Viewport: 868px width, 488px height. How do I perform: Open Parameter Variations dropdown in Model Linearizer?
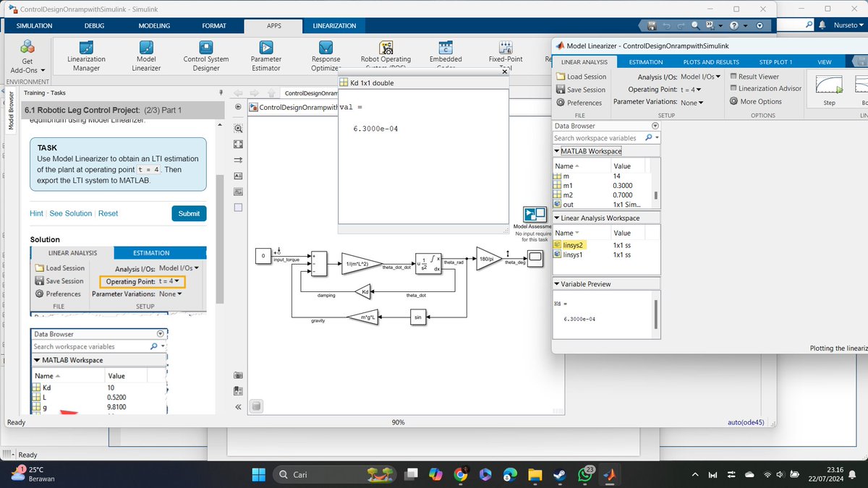(x=692, y=103)
